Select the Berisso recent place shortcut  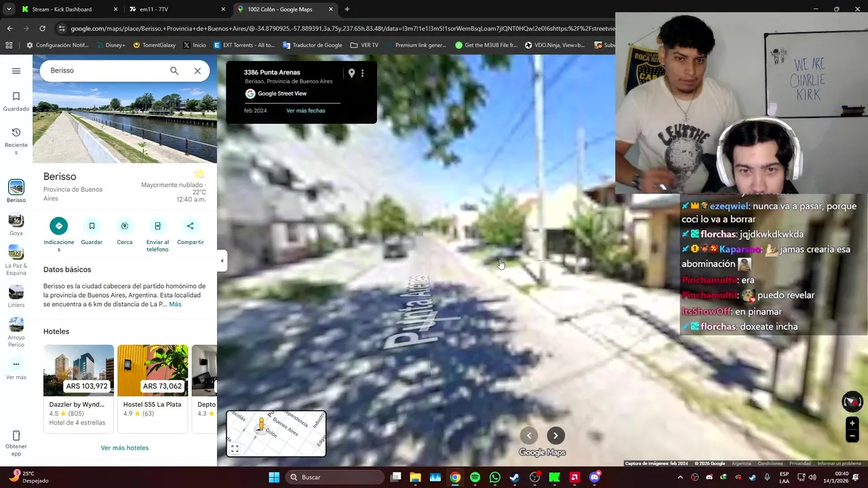16,192
